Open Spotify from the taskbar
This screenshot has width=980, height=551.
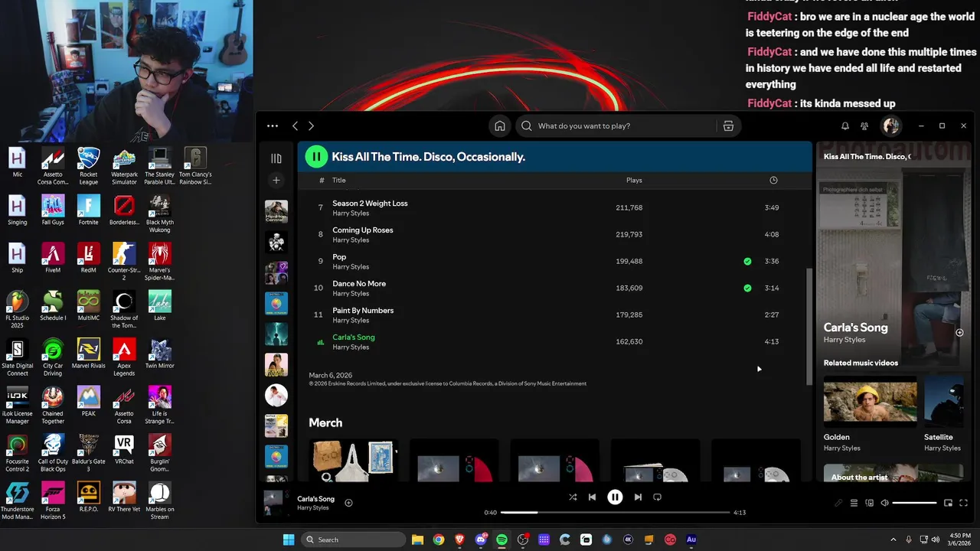501,540
